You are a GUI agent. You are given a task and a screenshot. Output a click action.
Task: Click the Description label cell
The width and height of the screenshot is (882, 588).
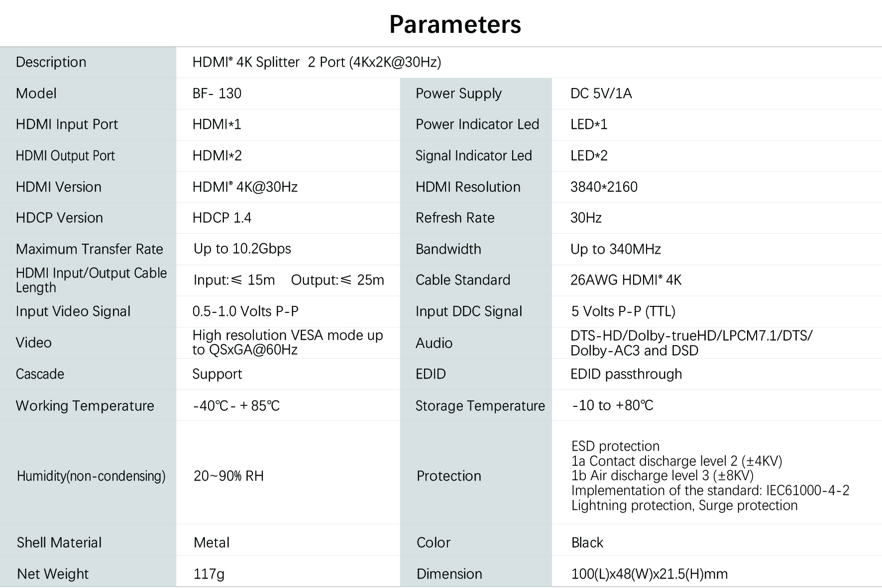(51, 62)
